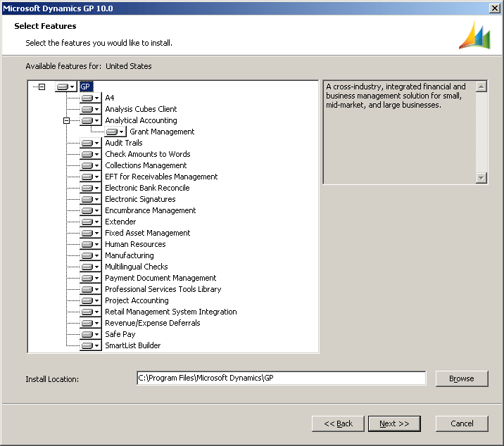Select Revenue/Expense Deferrals label
Screen dimensions: 504x446
(x=153, y=323)
